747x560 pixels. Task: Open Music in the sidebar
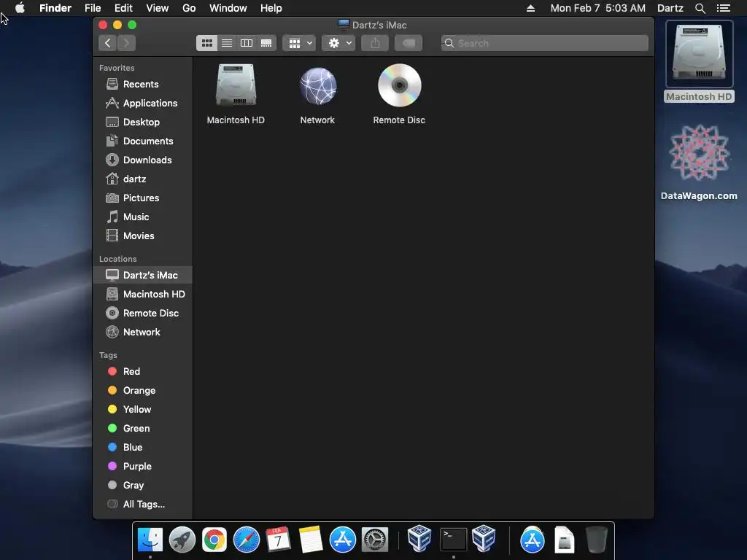pyautogui.click(x=142, y=217)
